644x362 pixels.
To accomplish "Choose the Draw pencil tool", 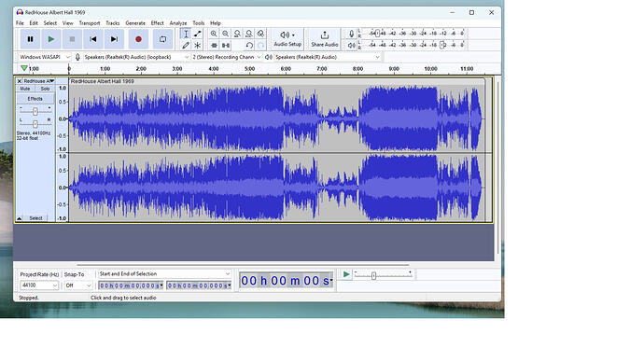I will pos(186,45).
